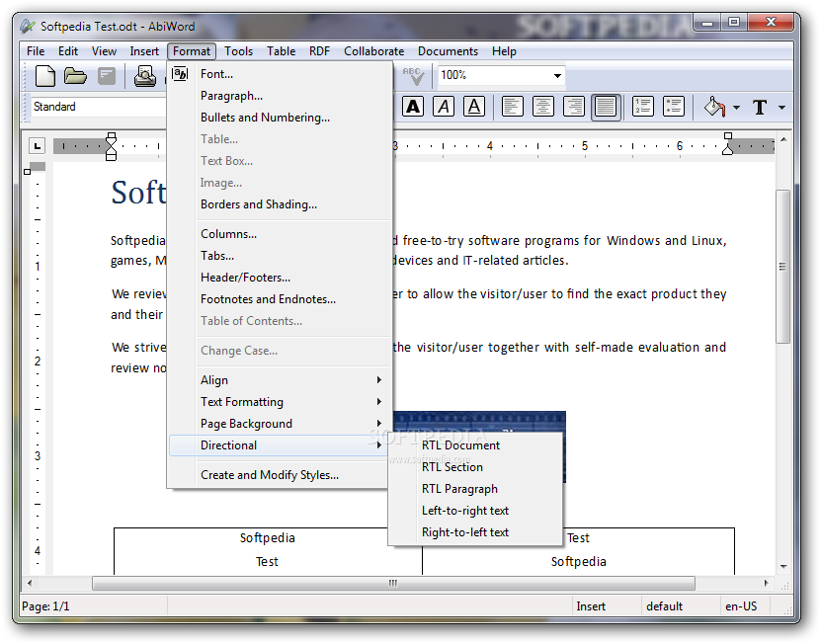Run spell check with the ABC icon
The height and width of the screenshot is (644, 821).
[414, 76]
